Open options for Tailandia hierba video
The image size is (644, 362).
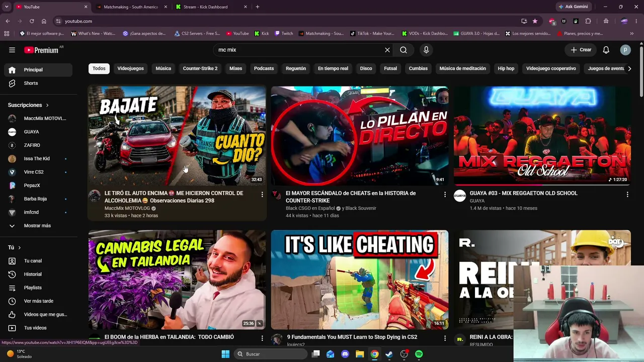click(262, 338)
